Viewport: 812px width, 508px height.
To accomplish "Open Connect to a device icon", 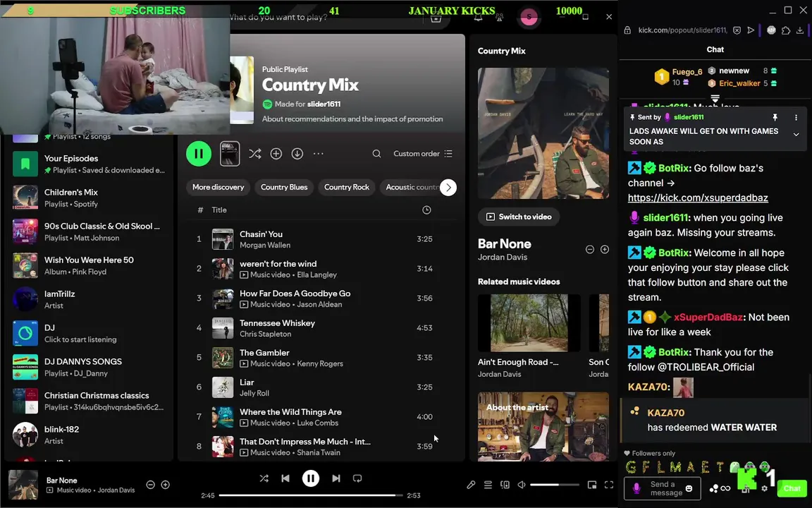I will [505, 485].
